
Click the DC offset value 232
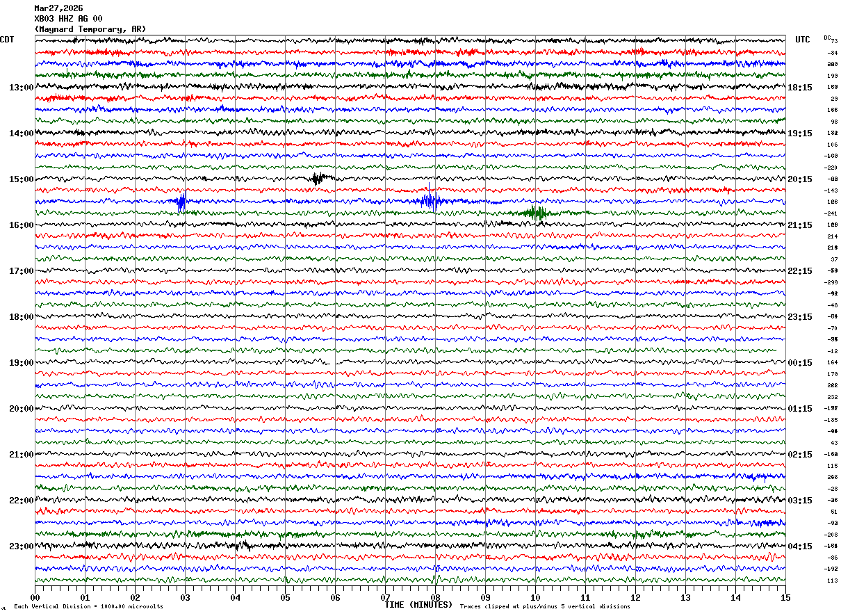832,397
